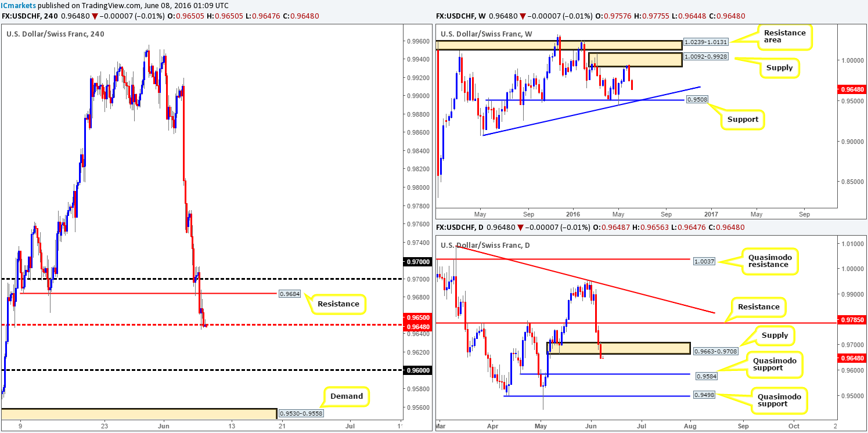Click the black 0.97000 price axis tag
The image size is (868, 433).
pos(417,262)
